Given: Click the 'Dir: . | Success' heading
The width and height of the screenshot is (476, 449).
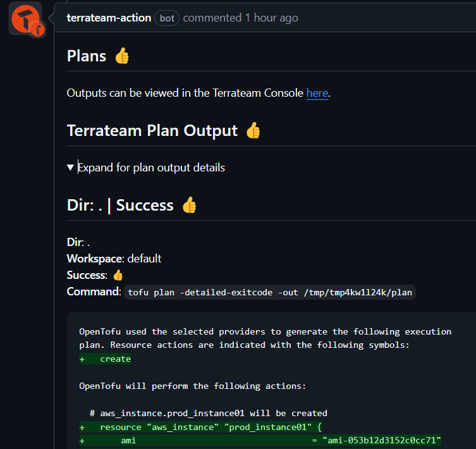Looking at the screenshot, I should click(x=120, y=206).
